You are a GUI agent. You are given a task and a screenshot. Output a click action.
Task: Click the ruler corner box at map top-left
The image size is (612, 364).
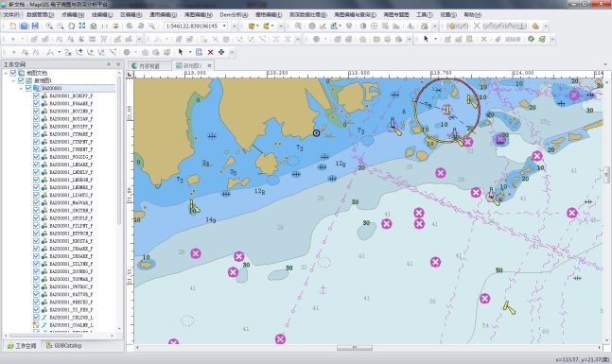coord(130,75)
